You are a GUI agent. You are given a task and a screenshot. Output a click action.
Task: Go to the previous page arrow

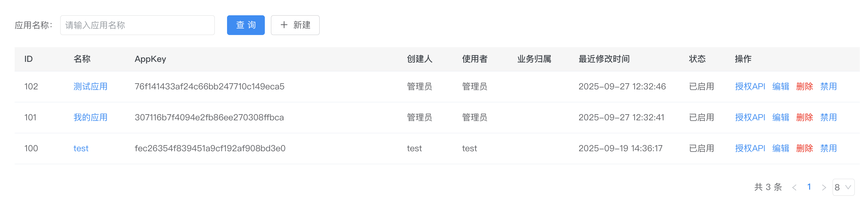tap(794, 187)
